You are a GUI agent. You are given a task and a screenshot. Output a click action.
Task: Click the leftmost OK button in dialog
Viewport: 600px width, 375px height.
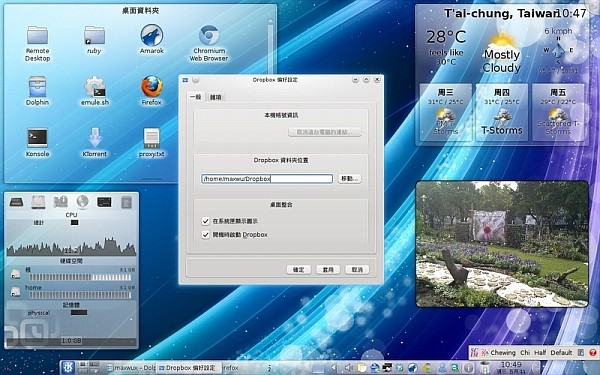[x=298, y=269]
